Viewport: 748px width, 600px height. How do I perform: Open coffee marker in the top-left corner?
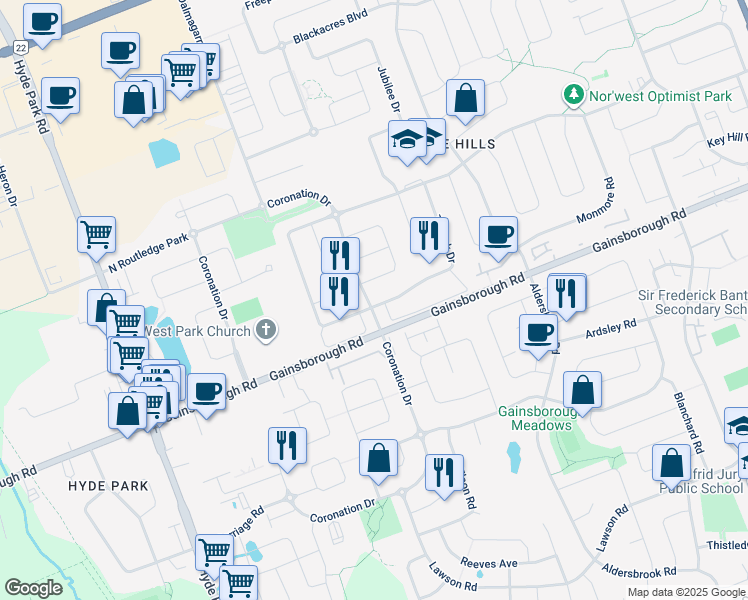(x=42, y=22)
